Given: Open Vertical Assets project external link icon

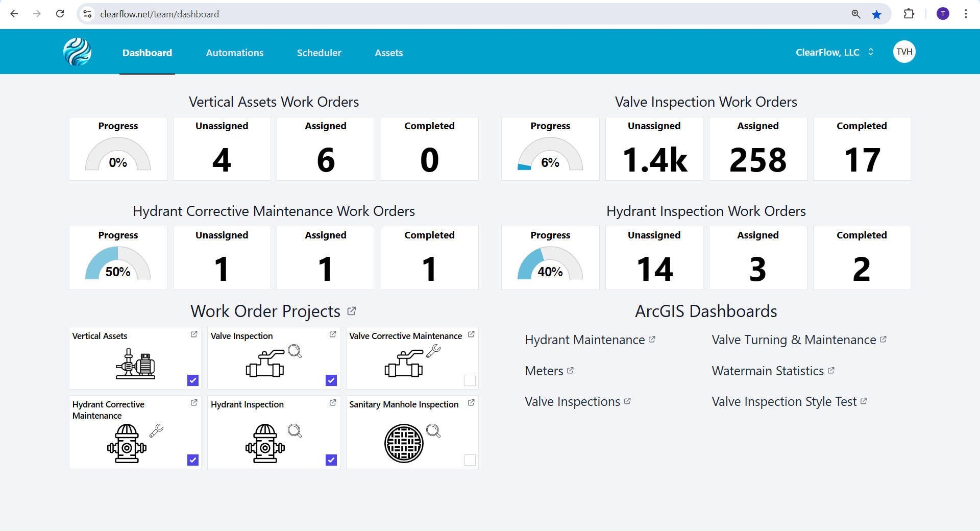Looking at the screenshot, I should point(194,334).
